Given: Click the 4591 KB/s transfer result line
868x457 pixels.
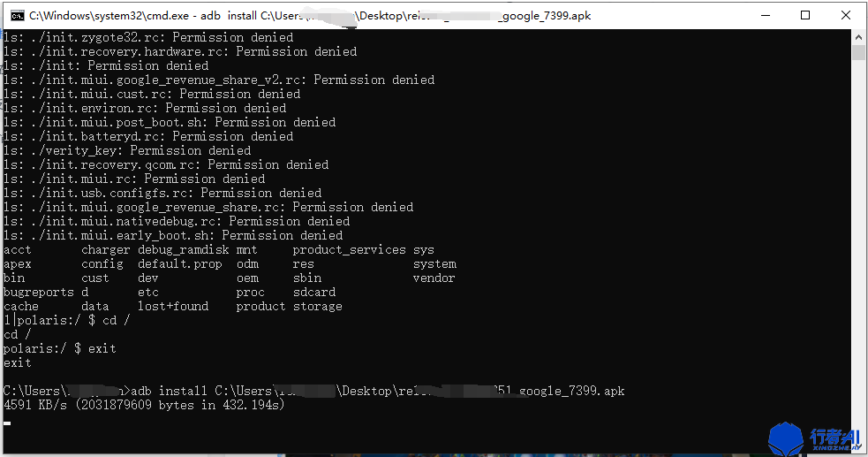Looking at the screenshot, I should (144, 405).
